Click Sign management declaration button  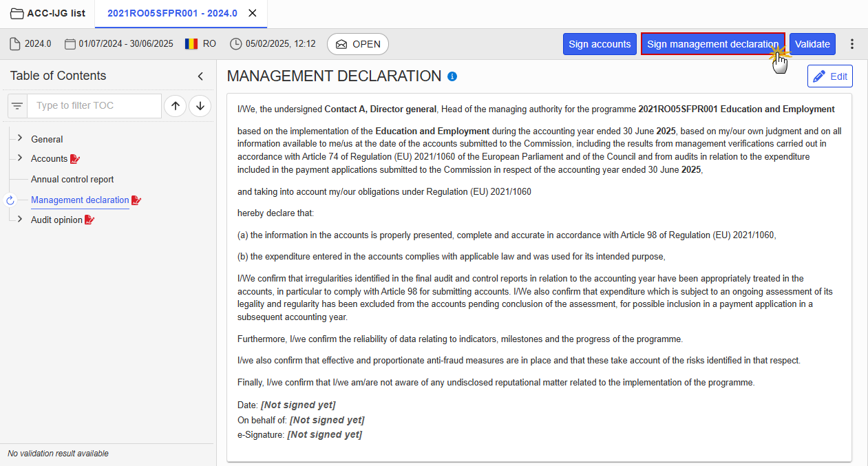[713, 44]
